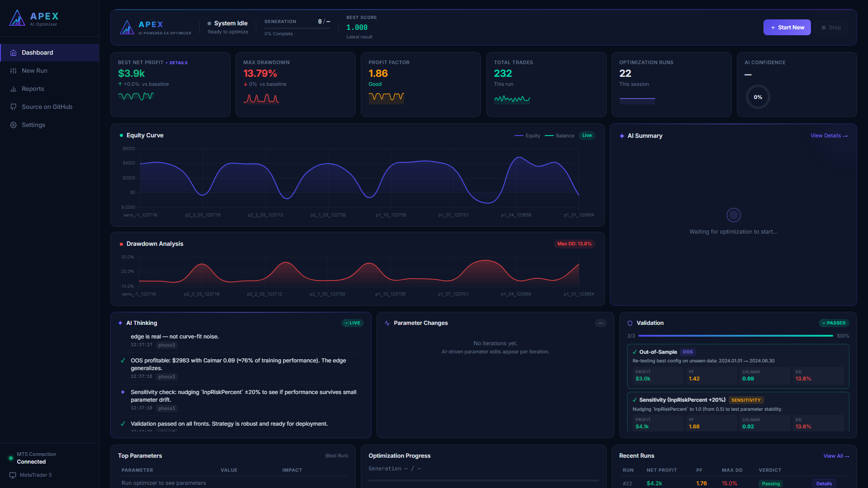Image resolution: width=868 pixels, height=488 pixels.
Task: Click the MetaTrader 5 monitor icon
Action: 13,475
